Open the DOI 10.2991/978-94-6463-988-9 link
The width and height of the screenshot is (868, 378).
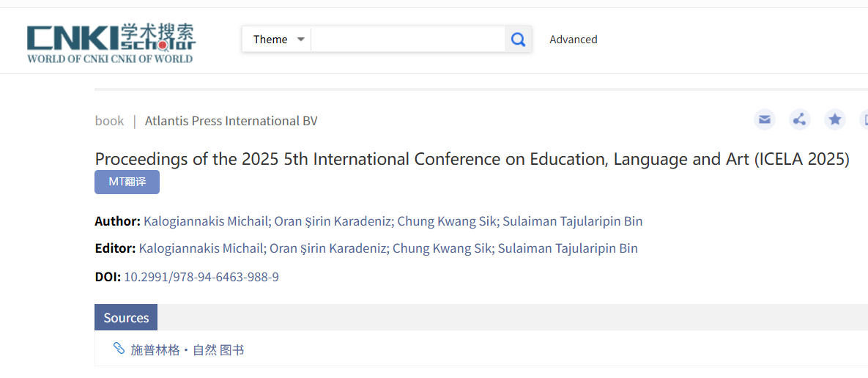pos(201,277)
